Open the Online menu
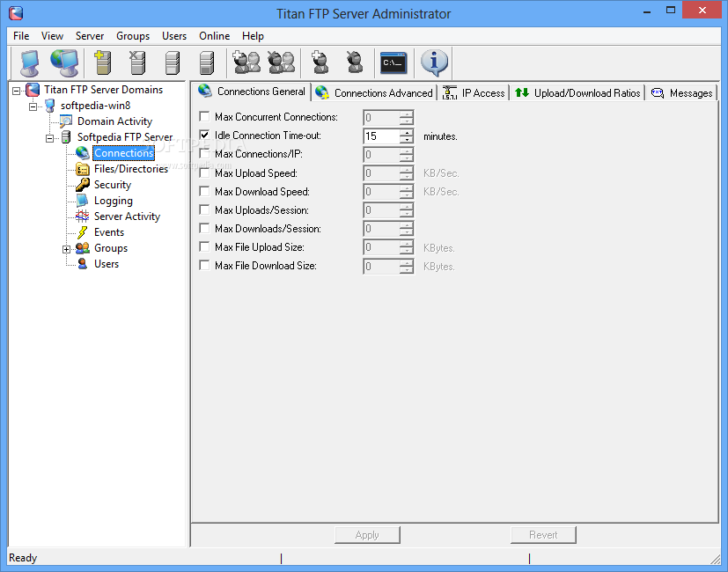The width and height of the screenshot is (728, 572). pos(214,36)
